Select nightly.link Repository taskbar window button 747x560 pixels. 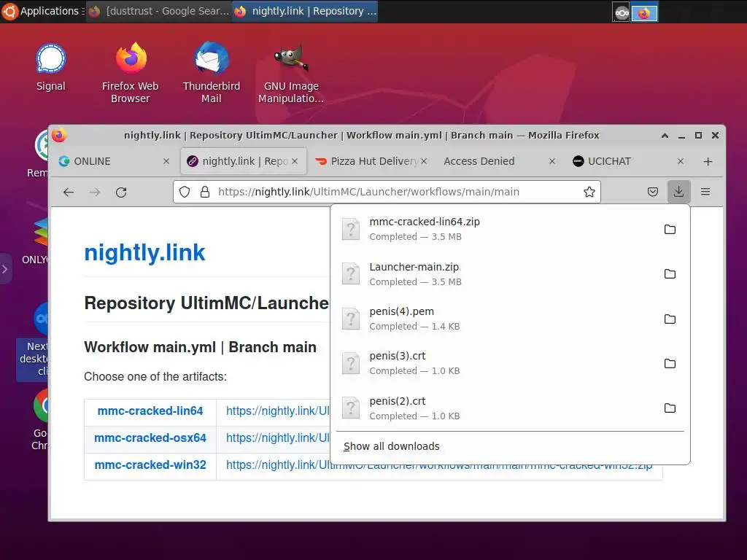tap(306, 11)
